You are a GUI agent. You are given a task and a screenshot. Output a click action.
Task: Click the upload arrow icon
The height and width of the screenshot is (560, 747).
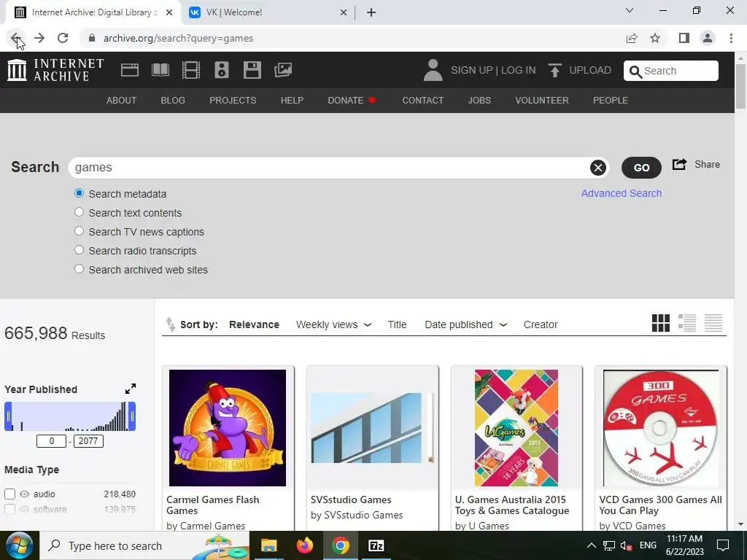pyautogui.click(x=554, y=70)
